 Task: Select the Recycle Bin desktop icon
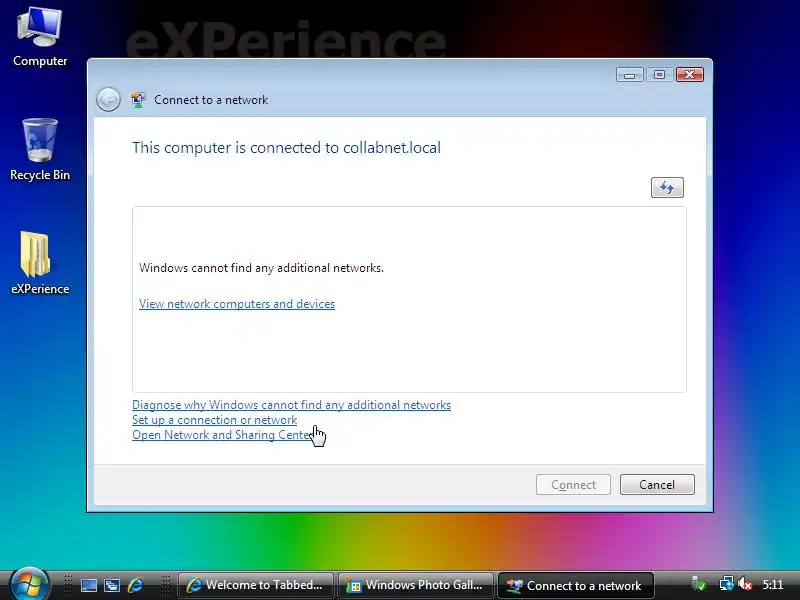click(x=40, y=150)
